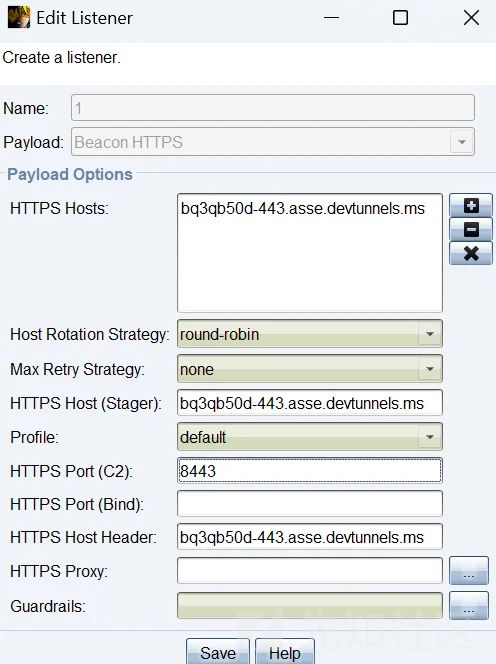Click the HTTPS Host (Stager) field
496x664 pixels.
(310, 403)
